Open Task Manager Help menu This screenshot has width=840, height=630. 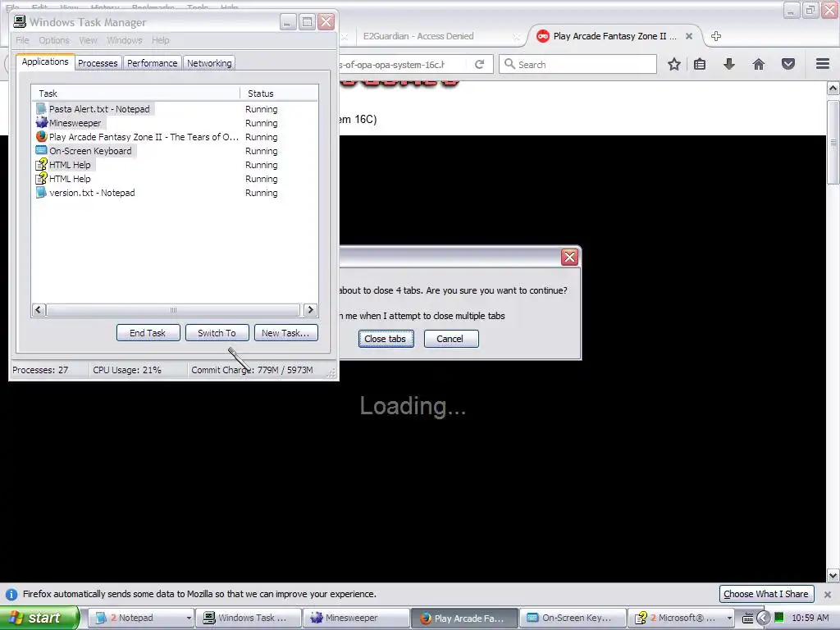tap(160, 40)
